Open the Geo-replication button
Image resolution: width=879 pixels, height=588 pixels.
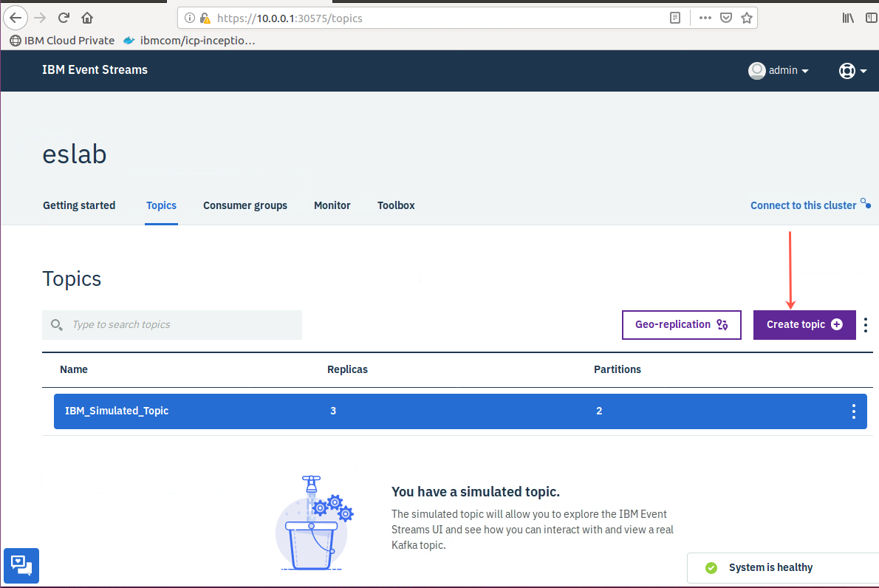point(682,324)
